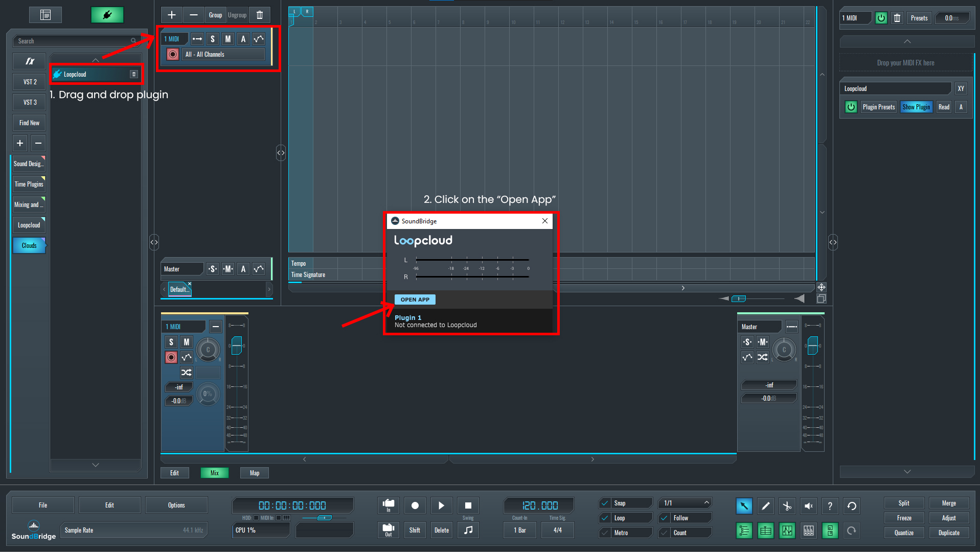Mute the Master track
The image size is (980, 552).
(228, 269)
